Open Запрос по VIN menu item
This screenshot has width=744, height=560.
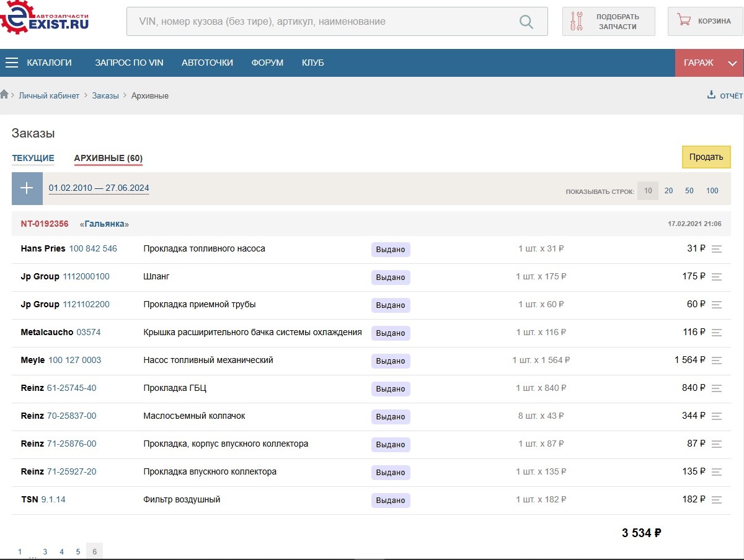(129, 63)
